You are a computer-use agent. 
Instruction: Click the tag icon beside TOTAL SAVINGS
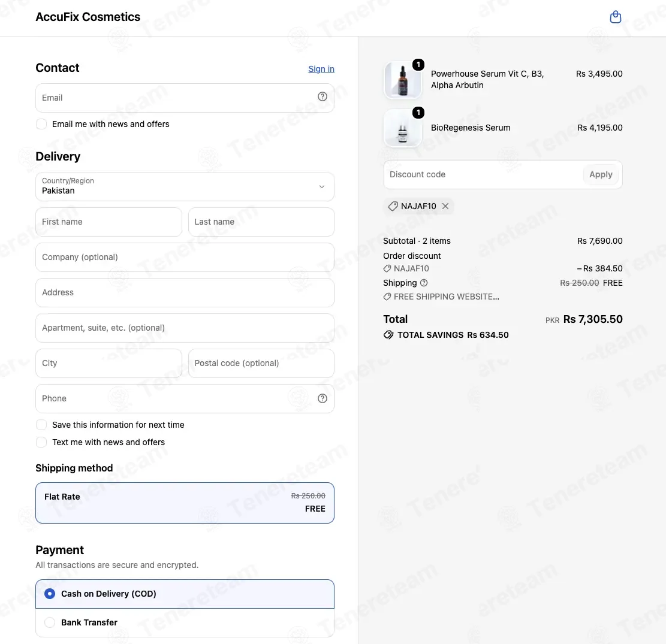coord(388,335)
